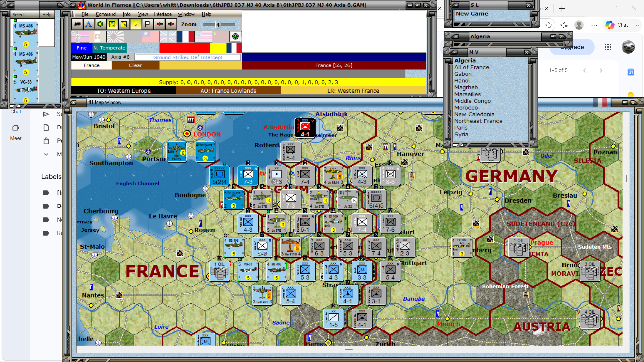
Task: Collapse the S L window using its up-arrow
Action: pyautogui.click(x=455, y=5)
